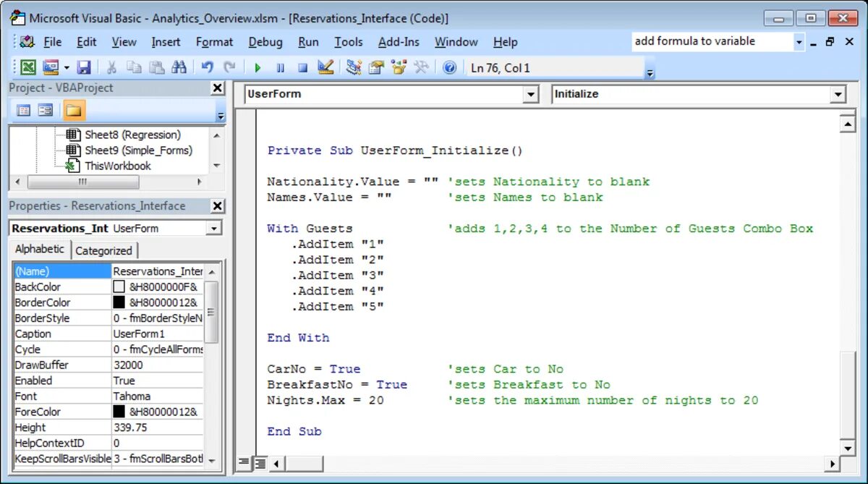Click the Caption value UserForm1
The height and width of the screenshot is (484, 868).
(139, 334)
